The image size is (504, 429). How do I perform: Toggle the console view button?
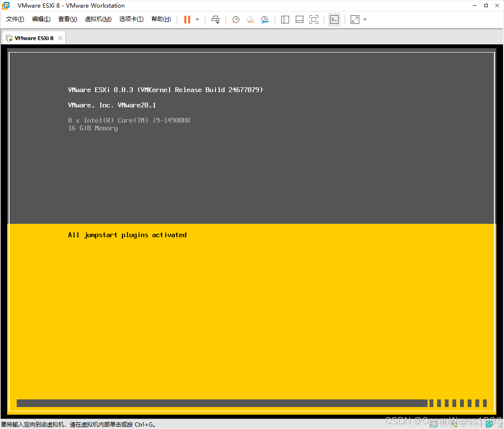[x=334, y=20]
